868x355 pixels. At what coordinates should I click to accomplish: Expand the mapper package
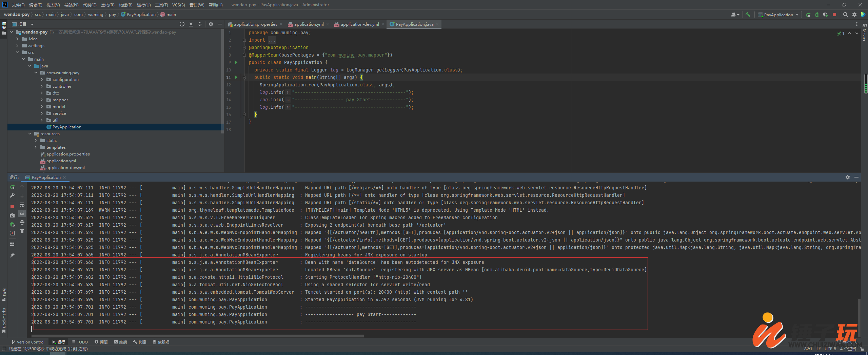pyautogui.click(x=42, y=100)
